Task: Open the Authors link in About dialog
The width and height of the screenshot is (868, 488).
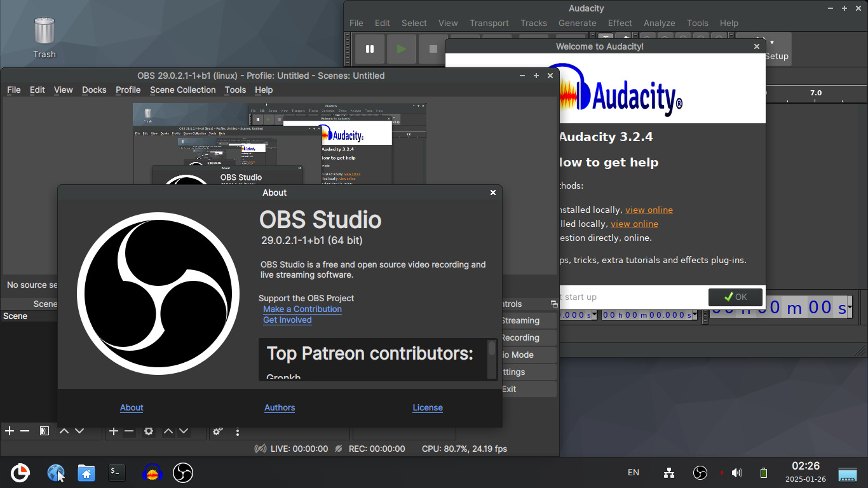Action: 280,407
